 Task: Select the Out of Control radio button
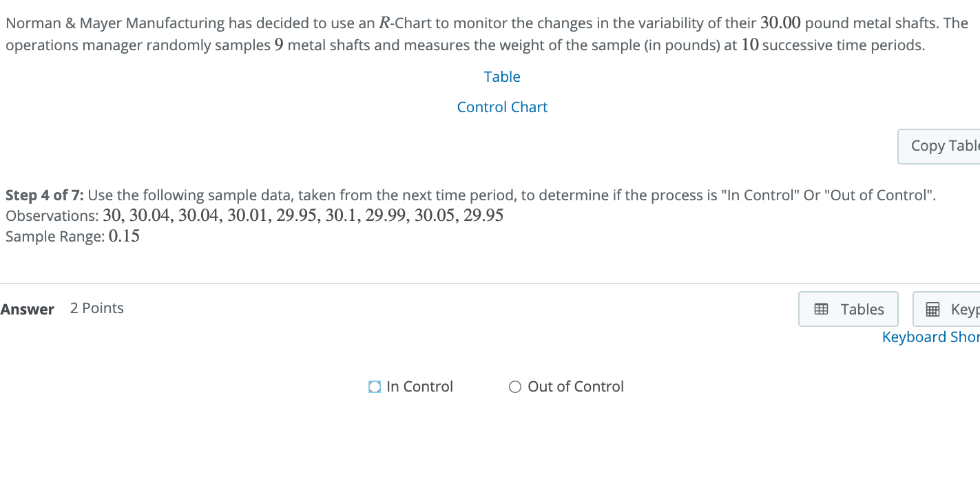tap(515, 387)
